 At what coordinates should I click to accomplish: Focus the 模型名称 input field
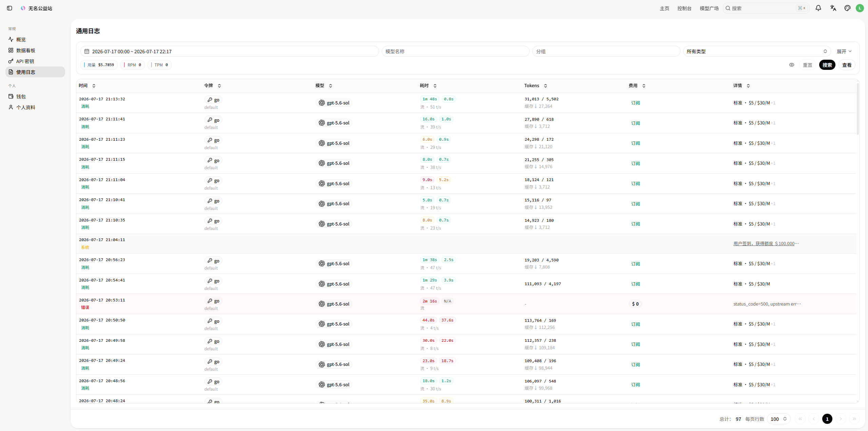tap(455, 51)
